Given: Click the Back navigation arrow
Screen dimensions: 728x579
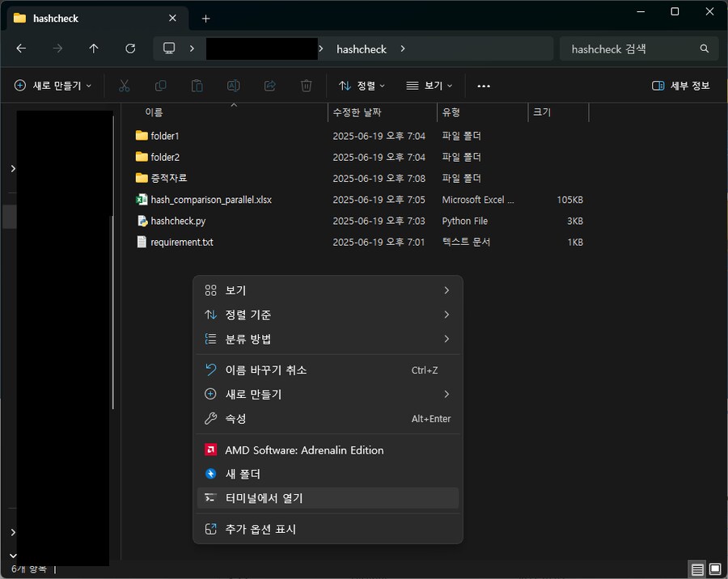Looking at the screenshot, I should (21, 49).
